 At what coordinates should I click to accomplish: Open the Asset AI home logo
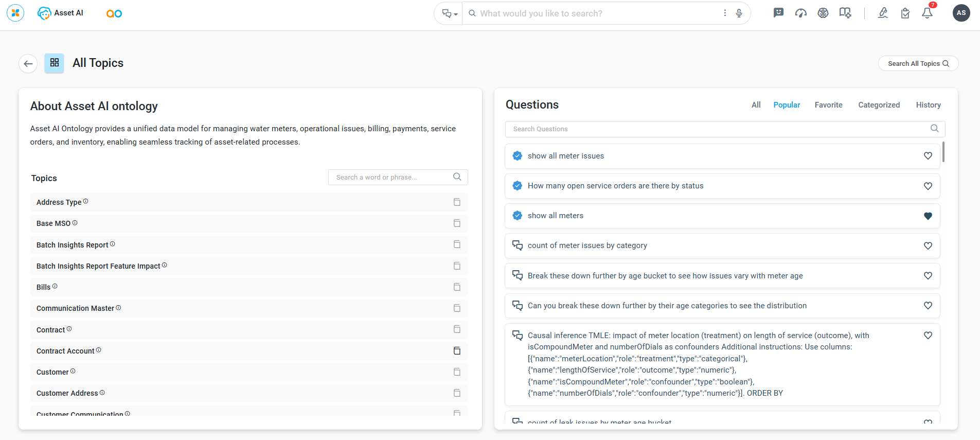[x=60, y=13]
